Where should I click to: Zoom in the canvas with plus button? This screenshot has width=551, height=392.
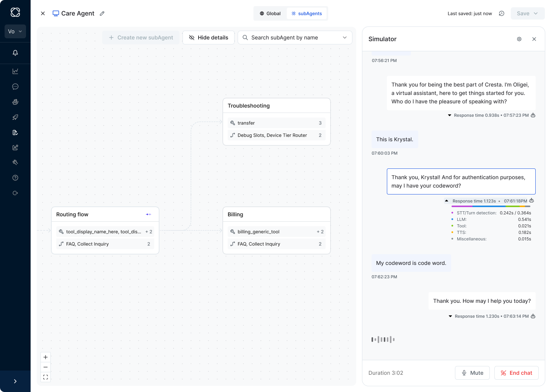(x=46, y=357)
